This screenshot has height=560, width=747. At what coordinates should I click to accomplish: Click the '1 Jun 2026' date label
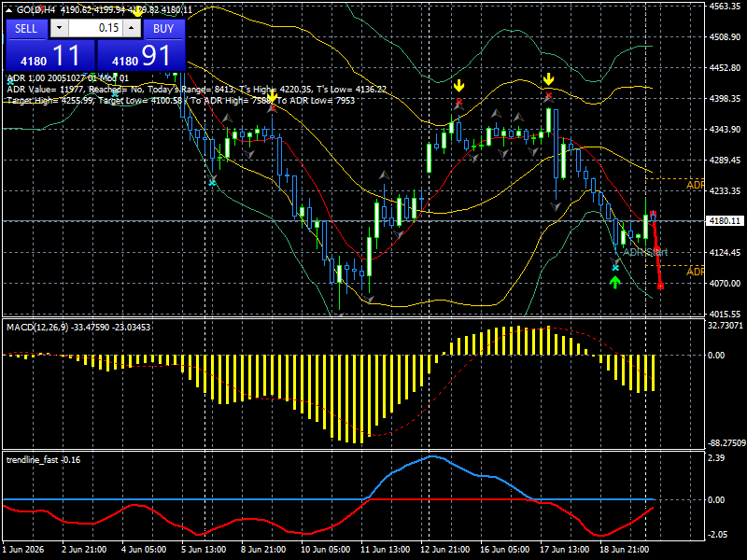coord(23,550)
